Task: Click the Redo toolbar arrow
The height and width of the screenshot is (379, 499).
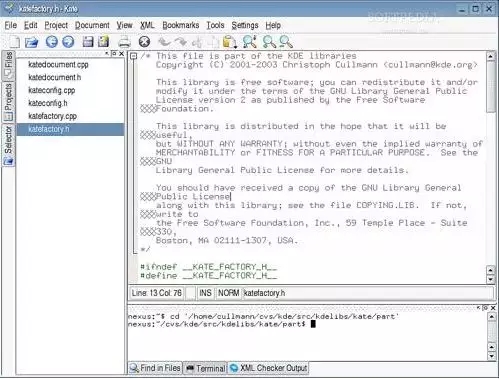Action: [181, 42]
